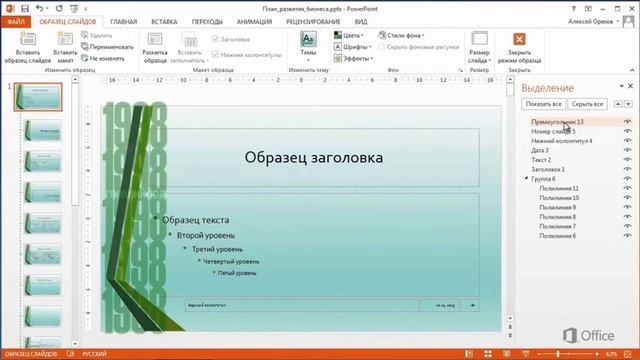
Task: Save presentation from quick access toolbar
Action: coord(25,9)
